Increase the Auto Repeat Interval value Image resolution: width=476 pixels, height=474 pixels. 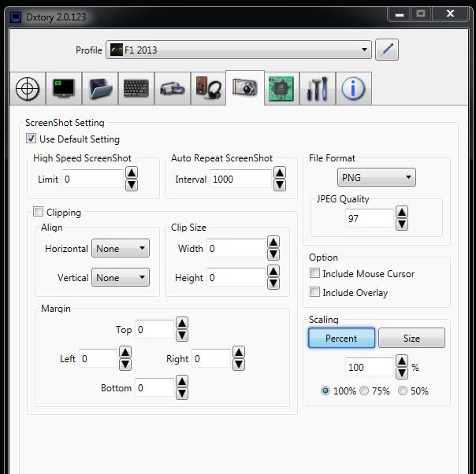pyautogui.click(x=280, y=172)
